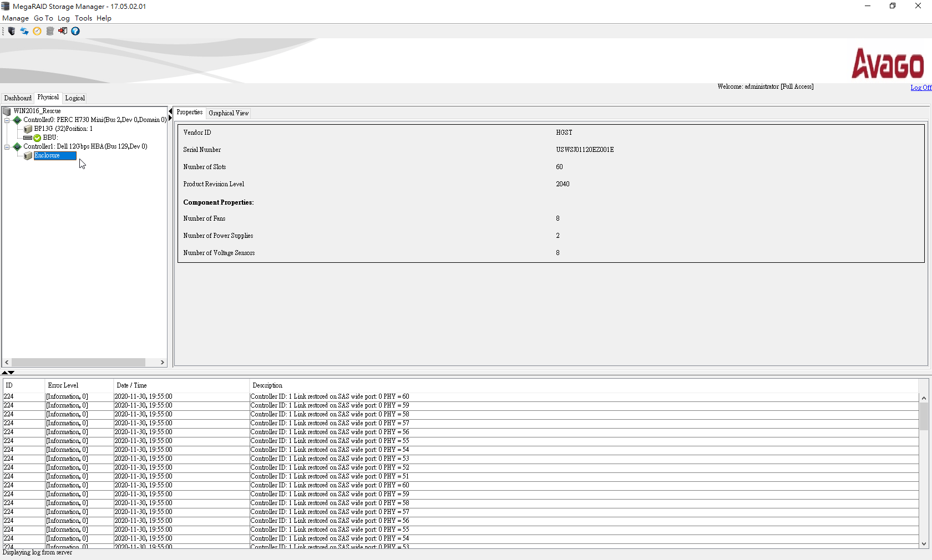Click the BP13G backplane icon
This screenshot has width=932, height=560.
coord(28,129)
